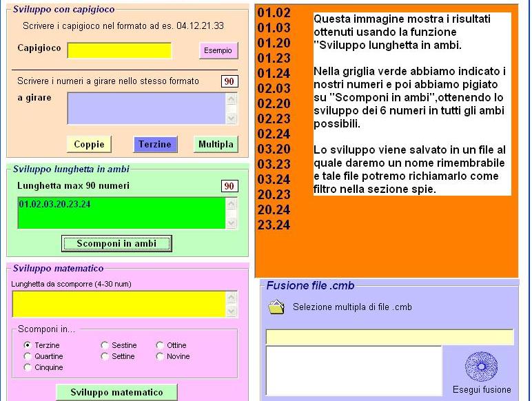This screenshot has width=532, height=401.
Task: Click the Coppie button
Action: [89, 144]
